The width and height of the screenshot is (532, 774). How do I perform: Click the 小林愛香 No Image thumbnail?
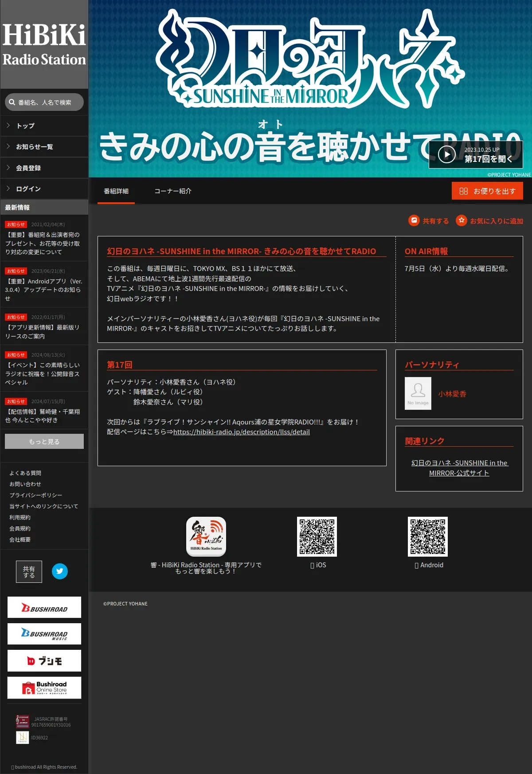418,393
